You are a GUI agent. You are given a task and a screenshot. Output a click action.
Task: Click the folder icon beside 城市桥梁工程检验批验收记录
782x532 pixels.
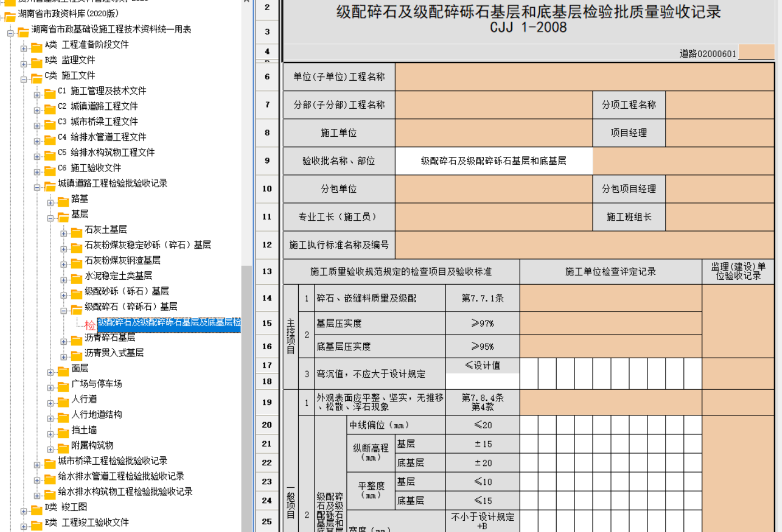(50, 463)
